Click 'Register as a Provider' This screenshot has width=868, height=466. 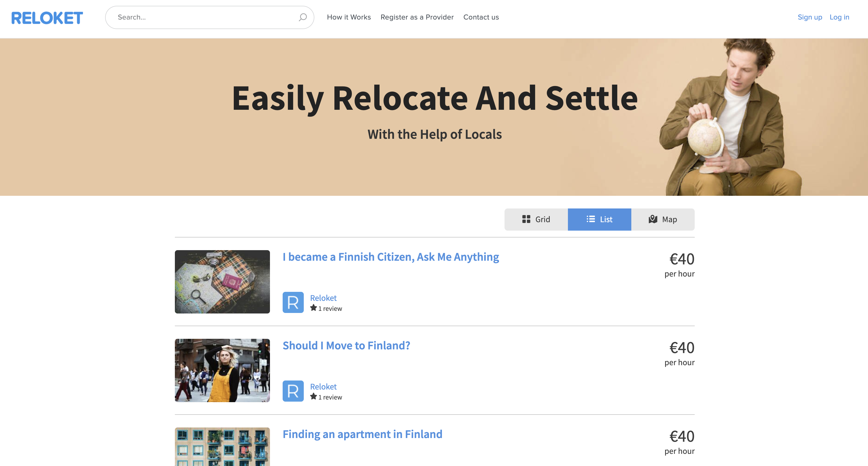[x=417, y=17]
